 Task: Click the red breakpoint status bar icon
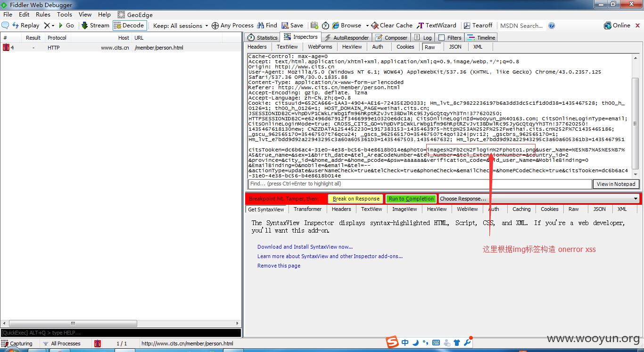click(x=98, y=344)
